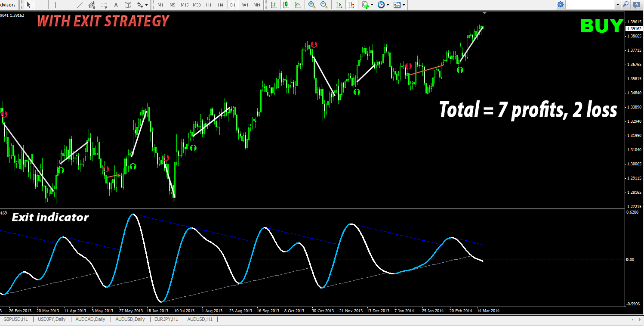Switch to the USDJPY Daily chart tab

(x=52, y=320)
